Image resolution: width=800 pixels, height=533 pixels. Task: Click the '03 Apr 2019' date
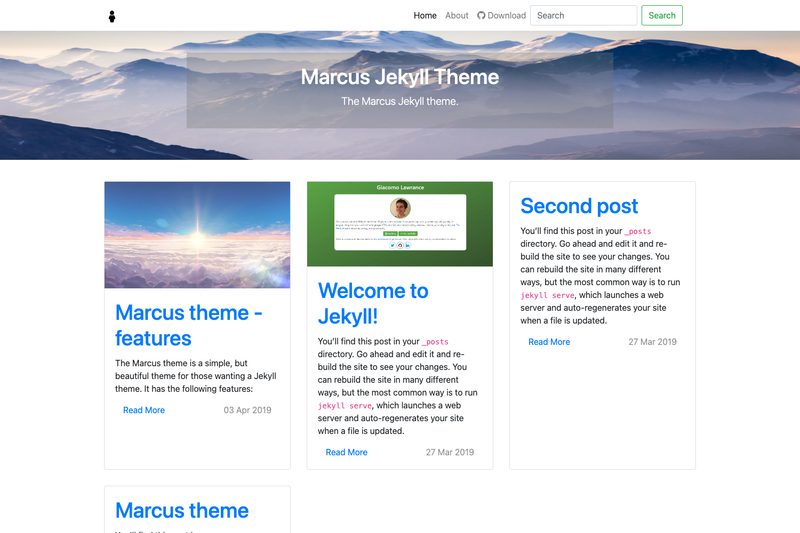tap(247, 410)
